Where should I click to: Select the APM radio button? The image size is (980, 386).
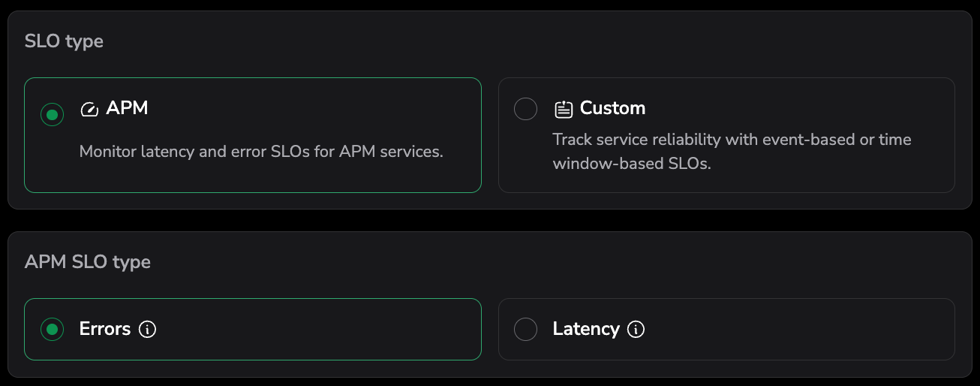pos(52,115)
